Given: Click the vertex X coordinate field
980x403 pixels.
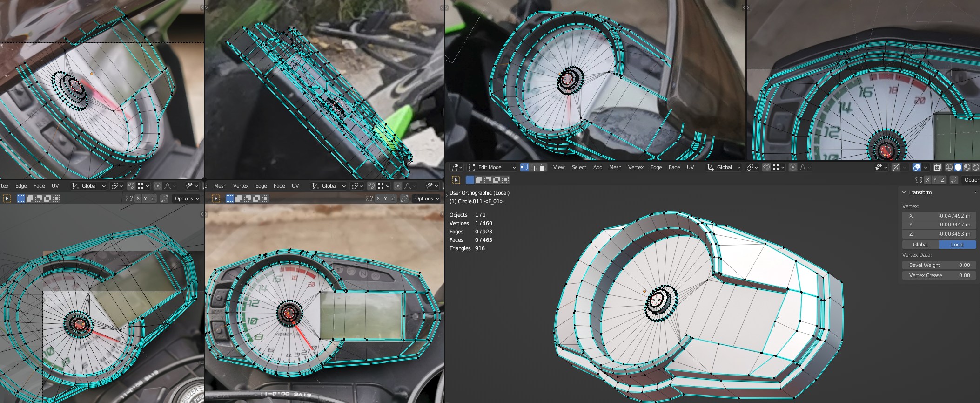Looking at the screenshot, I should click(x=939, y=216).
